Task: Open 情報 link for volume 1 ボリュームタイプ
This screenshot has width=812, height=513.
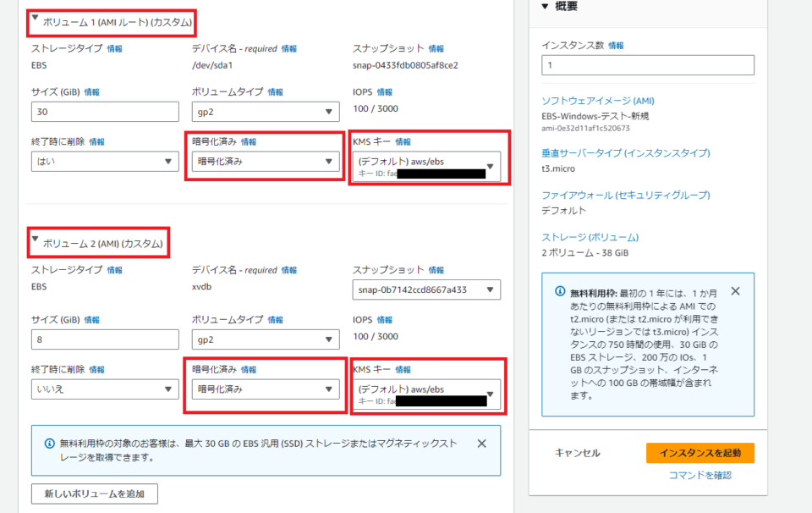Action: [275, 92]
